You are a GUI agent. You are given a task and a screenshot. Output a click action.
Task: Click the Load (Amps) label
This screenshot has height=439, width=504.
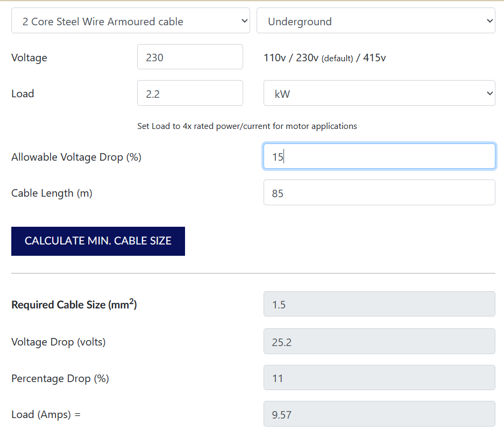tap(46, 415)
